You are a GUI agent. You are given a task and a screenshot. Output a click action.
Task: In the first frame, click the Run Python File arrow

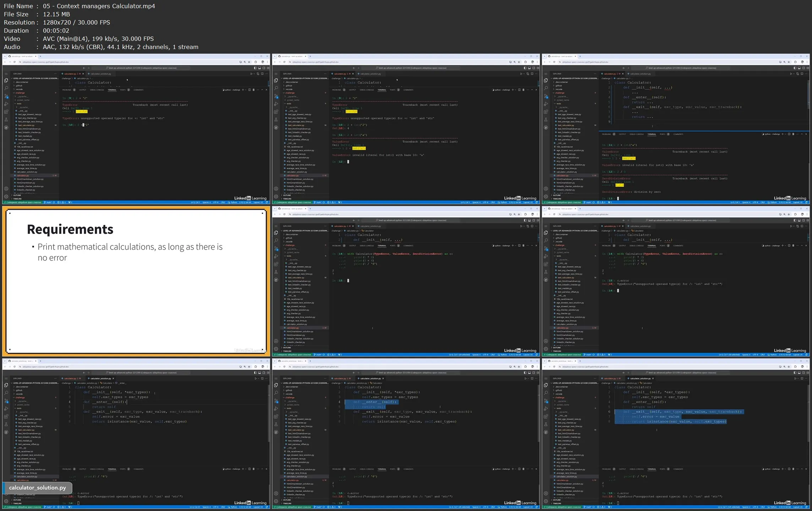251,74
